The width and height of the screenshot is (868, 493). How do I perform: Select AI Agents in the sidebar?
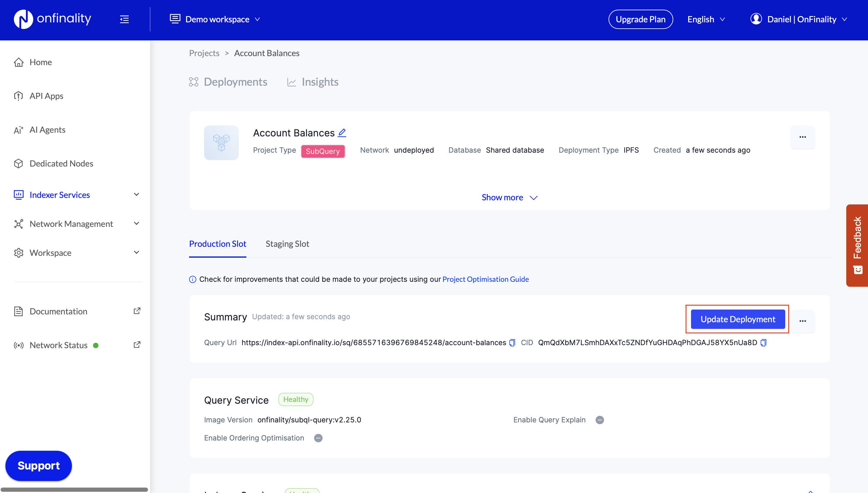(47, 130)
